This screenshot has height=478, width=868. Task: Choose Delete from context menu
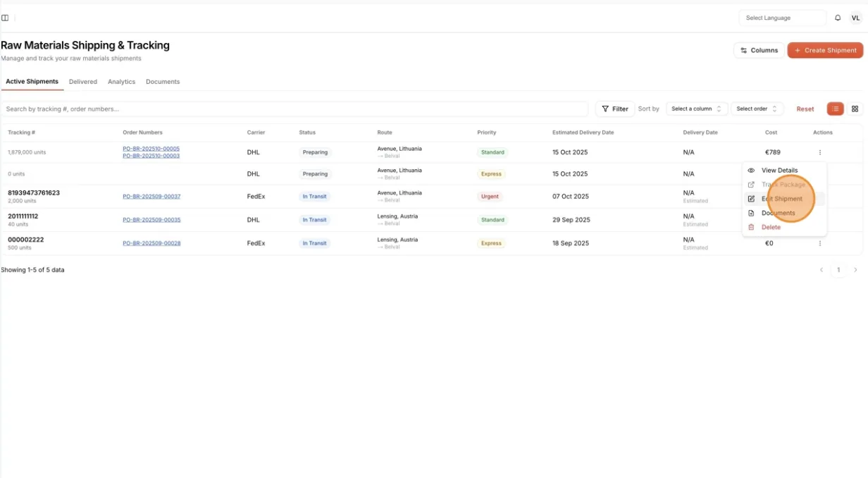coord(784,227)
